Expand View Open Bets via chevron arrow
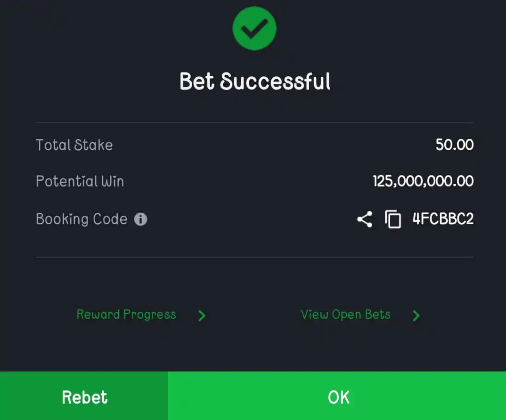 click(x=416, y=315)
